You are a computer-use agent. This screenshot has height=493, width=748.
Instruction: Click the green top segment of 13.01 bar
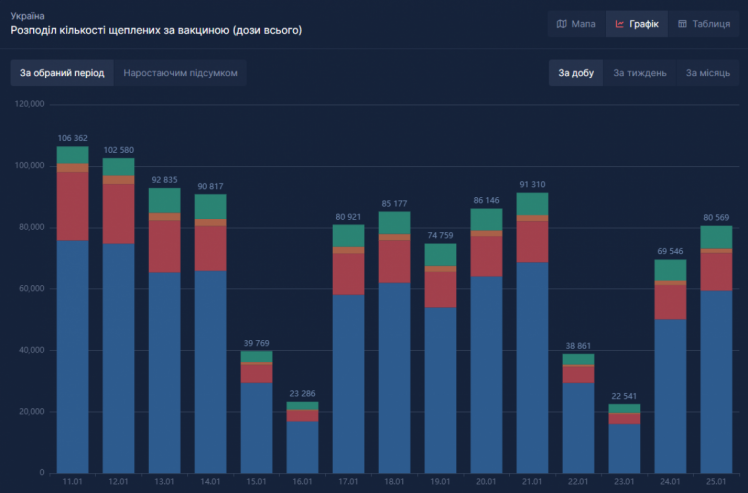point(165,200)
